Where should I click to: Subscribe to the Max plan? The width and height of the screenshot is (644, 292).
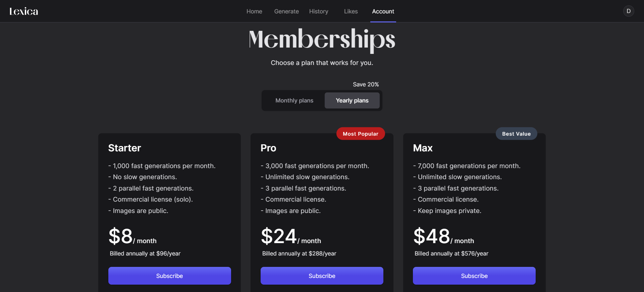(474, 276)
